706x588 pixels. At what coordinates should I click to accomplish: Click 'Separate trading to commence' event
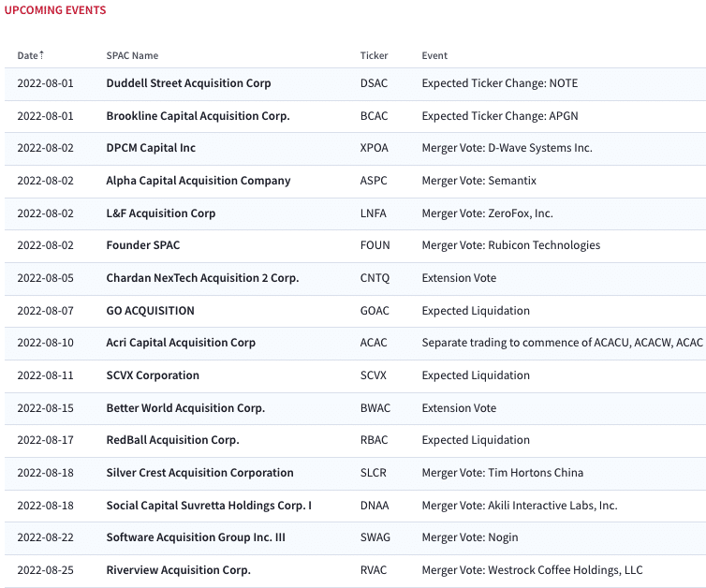coord(563,343)
